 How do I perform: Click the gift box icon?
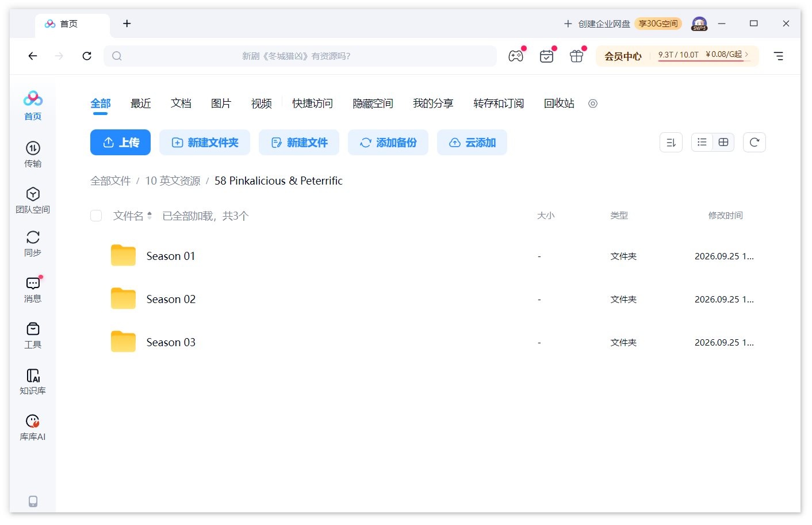576,56
